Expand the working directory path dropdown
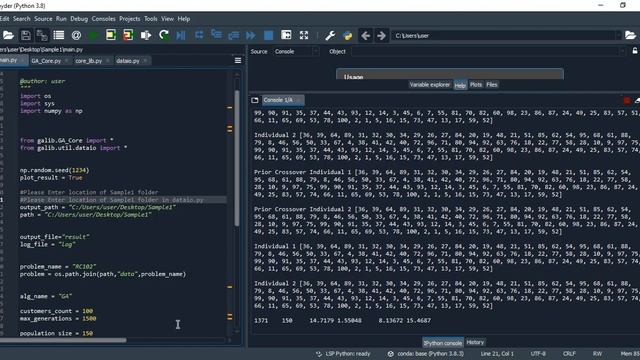Image resolution: width=640 pixels, height=360 pixels. tap(618, 36)
